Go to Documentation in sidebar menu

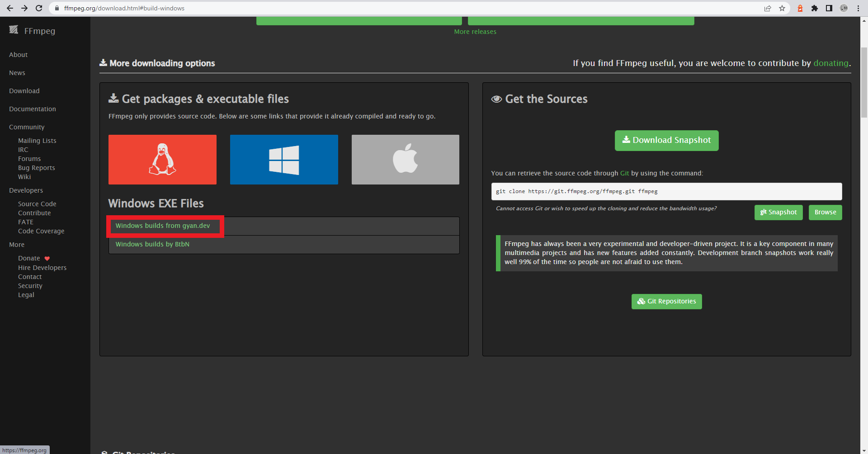[33, 109]
